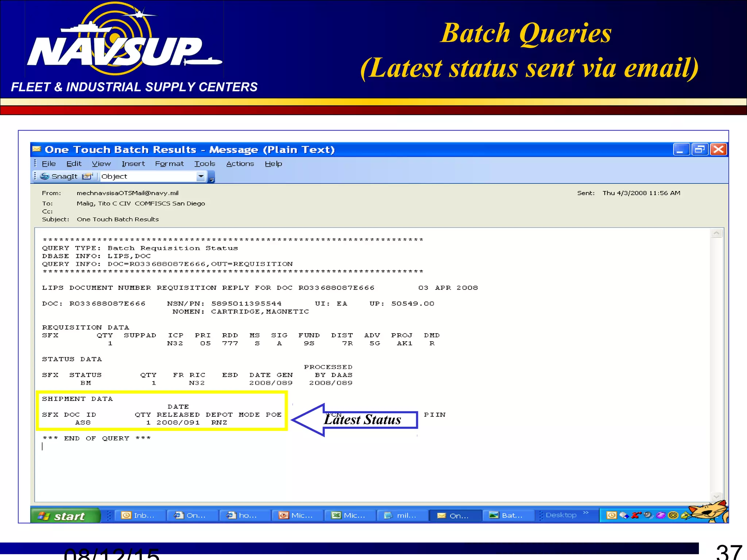Open the Object dropdown list
This screenshot has width=747, height=560.
click(x=201, y=176)
